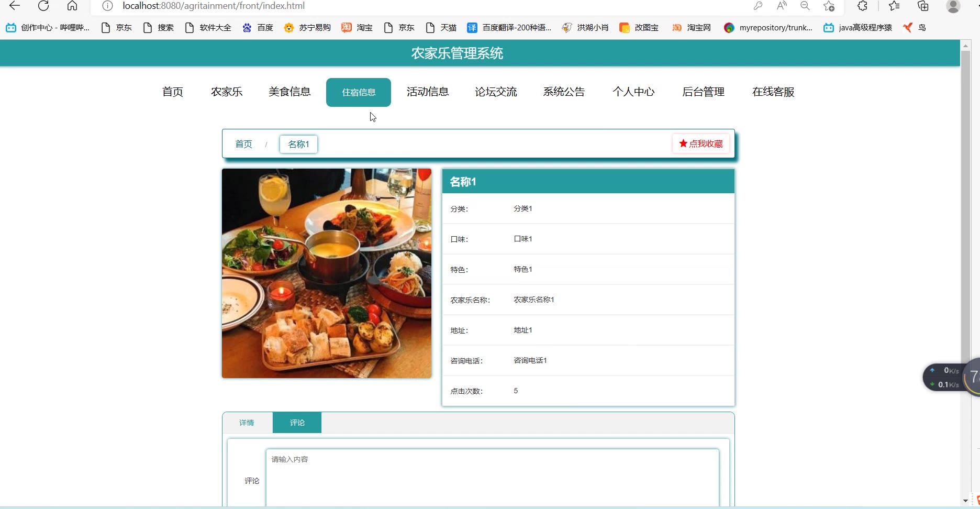Image resolution: width=980 pixels, height=509 pixels.
Task: Select the 住宿信息 navigation item
Action: tap(359, 92)
